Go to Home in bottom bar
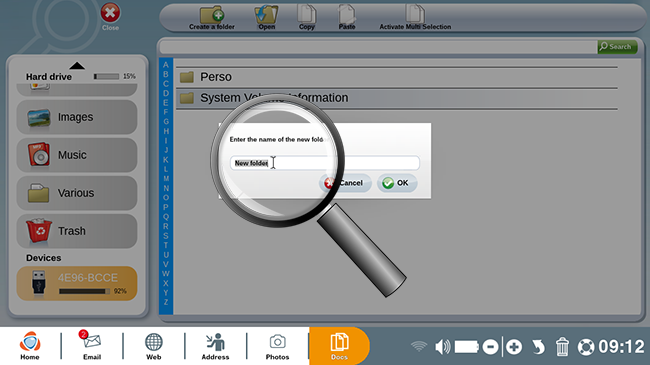Viewport: 650px width, 365px height. [30, 346]
